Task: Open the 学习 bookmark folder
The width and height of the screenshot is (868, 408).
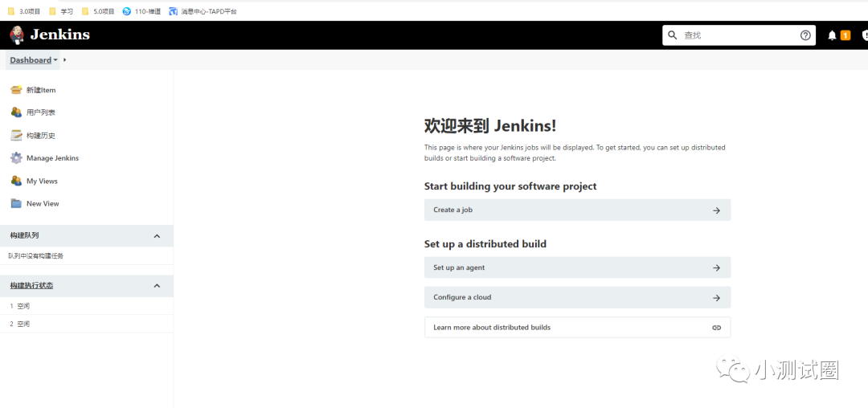Action: (61, 11)
